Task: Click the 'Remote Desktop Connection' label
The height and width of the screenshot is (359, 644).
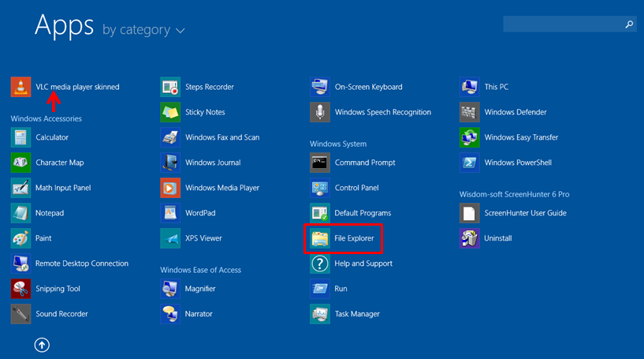Action: [82, 264]
